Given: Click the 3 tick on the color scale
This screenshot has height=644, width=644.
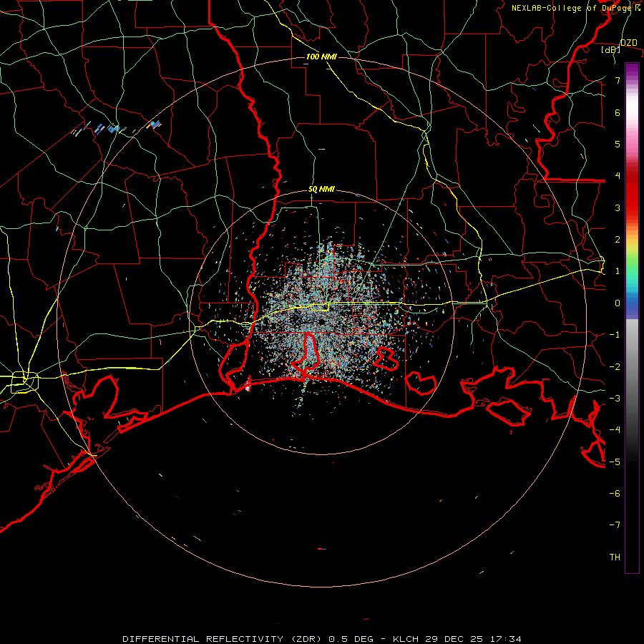Looking at the screenshot, I should (x=618, y=208).
